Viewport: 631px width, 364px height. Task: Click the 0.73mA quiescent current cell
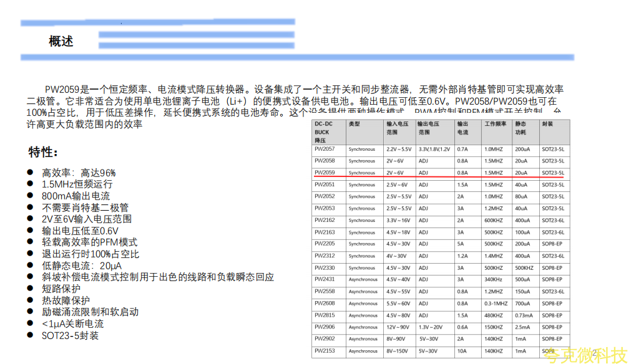(524, 315)
